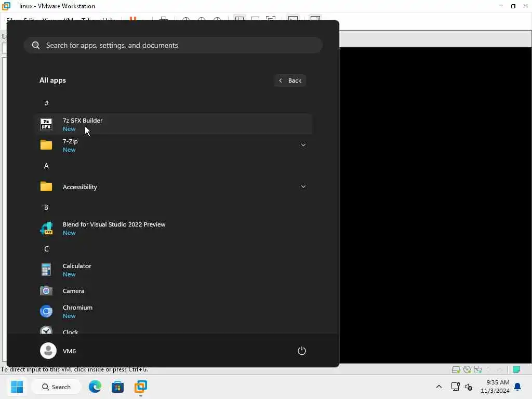Click the # section header
The height and width of the screenshot is (399, 532).
pos(46,103)
